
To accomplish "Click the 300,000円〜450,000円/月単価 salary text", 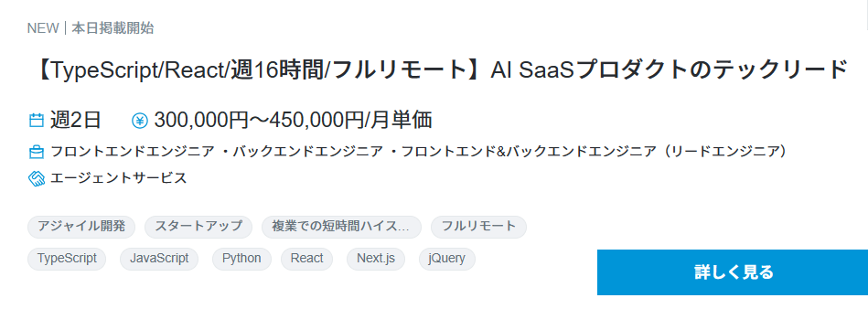I will pos(294,120).
